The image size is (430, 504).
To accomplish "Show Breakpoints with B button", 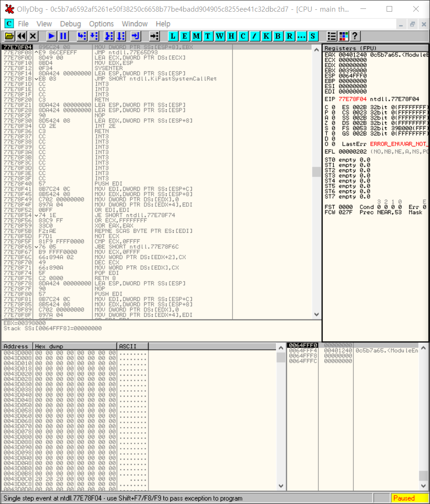I will 277,36.
